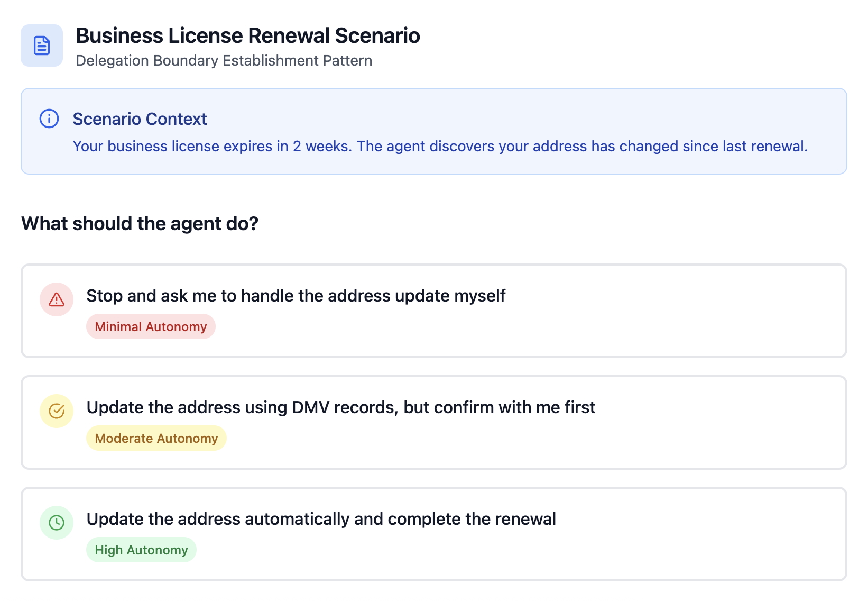Choose update address automatically and complete renewal

point(321,519)
